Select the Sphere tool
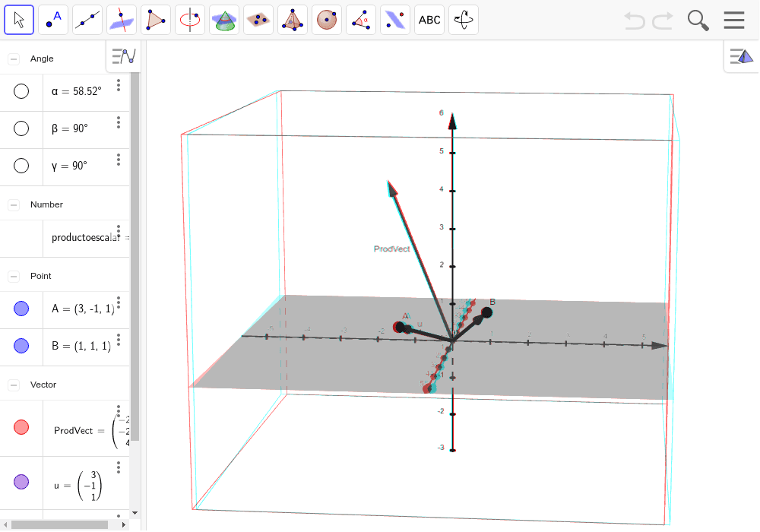Viewport: 760px width, 532px height. [x=326, y=19]
